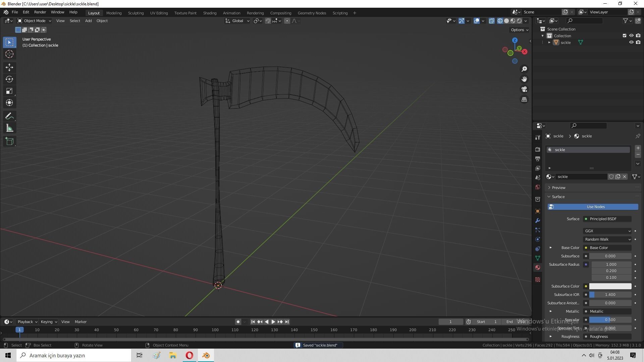Screen dimensions: 644x362
Task: Open the Object properties tab
Action: [538, 211]
